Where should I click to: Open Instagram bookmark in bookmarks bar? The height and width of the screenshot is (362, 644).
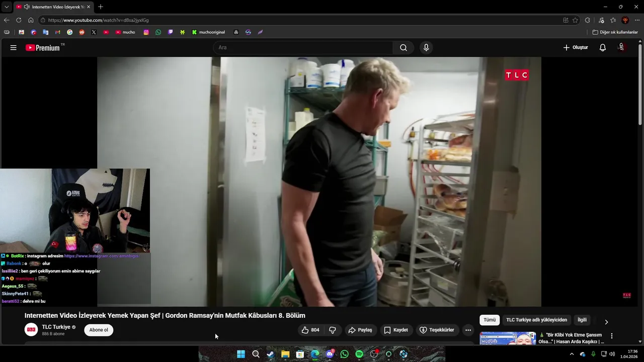click(x=146, y=32)
